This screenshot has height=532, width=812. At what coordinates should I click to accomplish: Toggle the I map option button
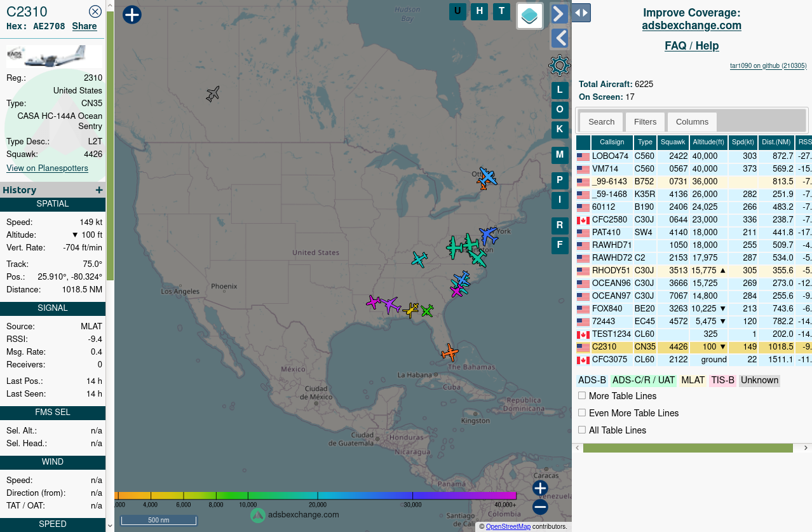(x=560, y=200)
